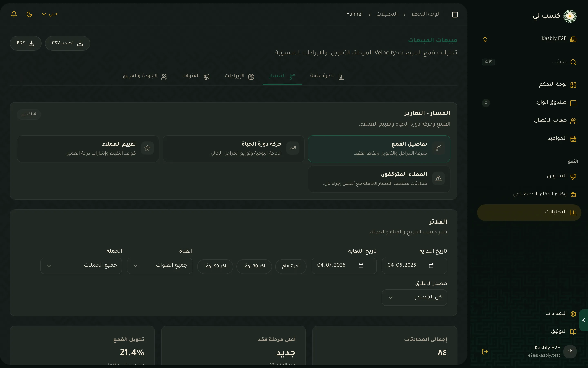Open calendar picker for تاريخ البداية
Image resolution: width=588 pixels, height=368 pixels.
click(x=431, y=266)
